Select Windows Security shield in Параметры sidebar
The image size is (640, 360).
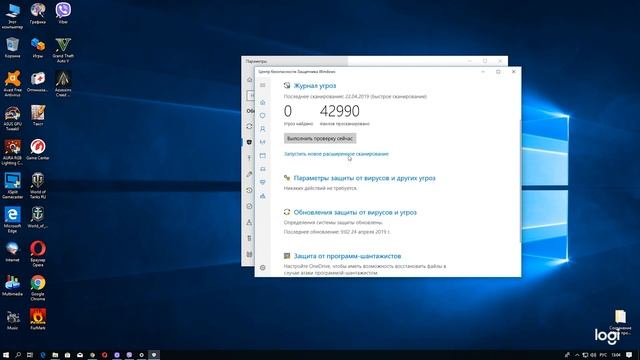click(x=249, y=142)
